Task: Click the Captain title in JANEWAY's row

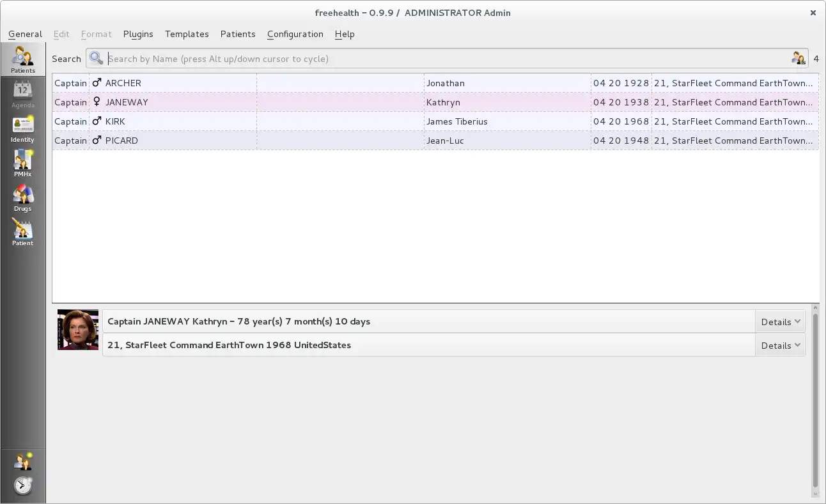Action: [70, 102]
